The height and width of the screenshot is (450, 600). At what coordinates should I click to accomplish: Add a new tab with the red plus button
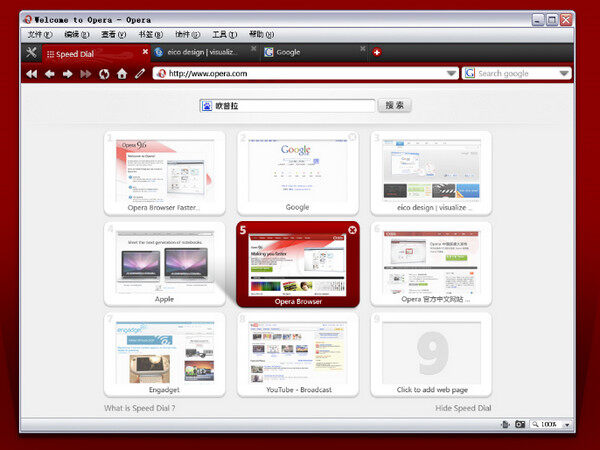[377, 52]
